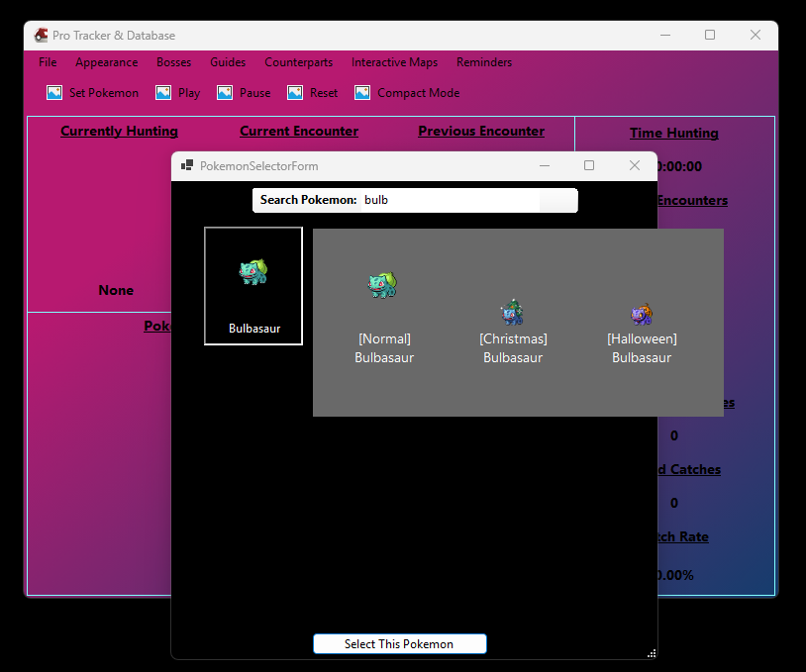Open the Appearance menu
The image size is (806, 672).
(106, 62)
